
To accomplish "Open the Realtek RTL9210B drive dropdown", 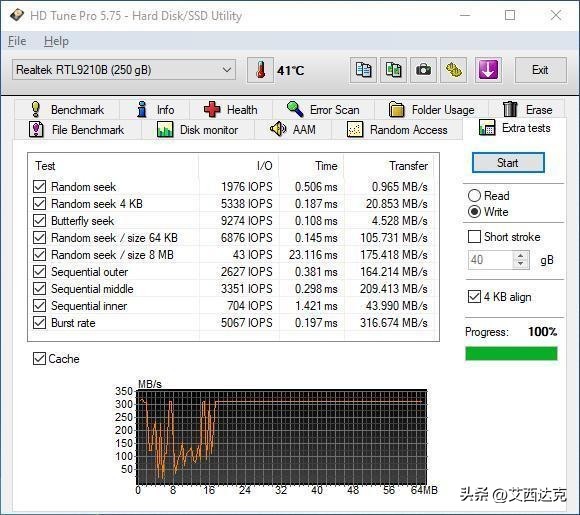I will [124, 70].
